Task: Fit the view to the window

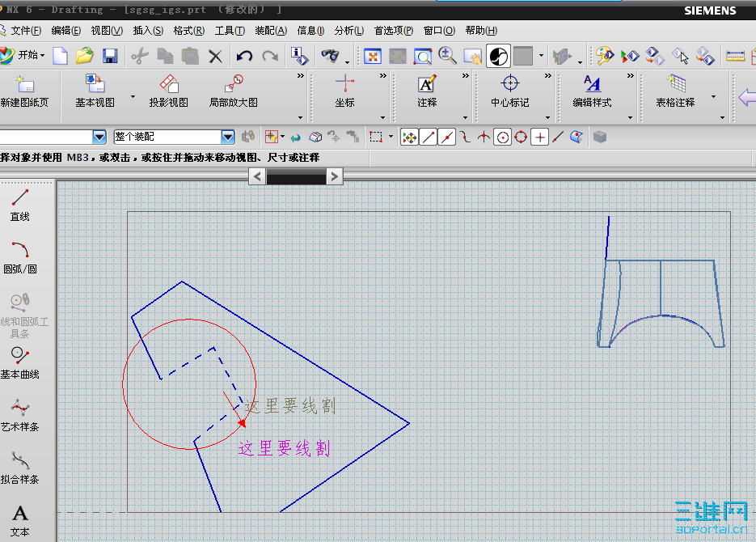Action: 373,57
